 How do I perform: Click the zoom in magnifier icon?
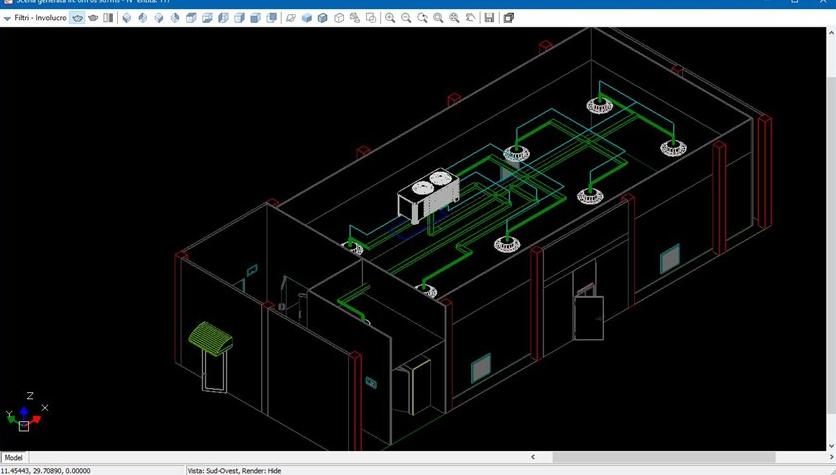point(390,18)
